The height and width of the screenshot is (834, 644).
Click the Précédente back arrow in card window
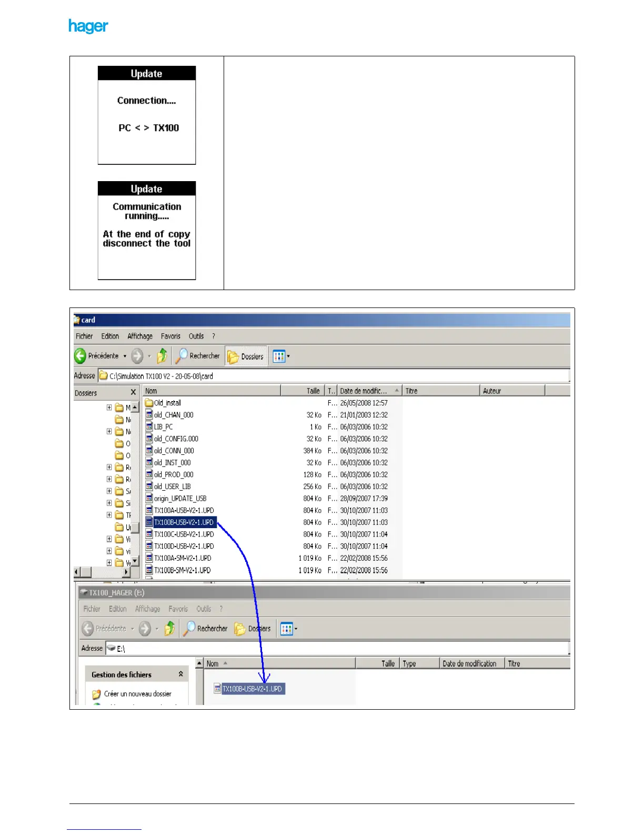tap(80, 356)
